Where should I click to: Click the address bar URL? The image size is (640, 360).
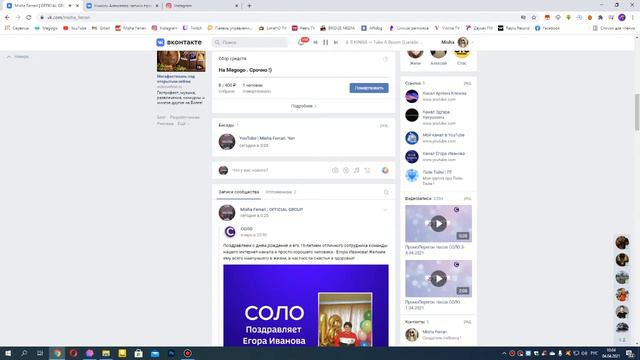[68, 18]
